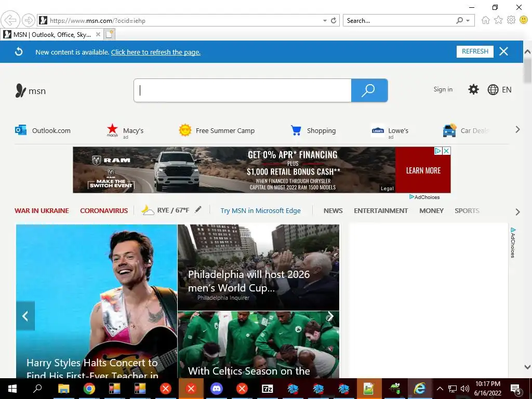Open the MONEY menu item
532x399 pixels.
[x=431, y=211]
